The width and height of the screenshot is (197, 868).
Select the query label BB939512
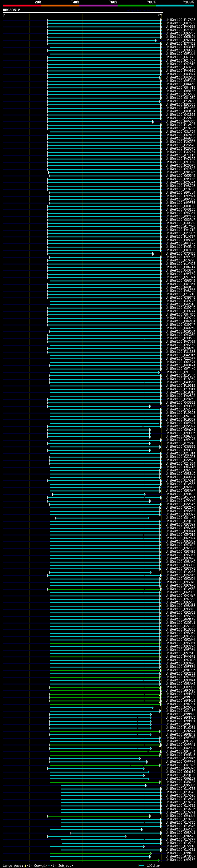(11, 10)
